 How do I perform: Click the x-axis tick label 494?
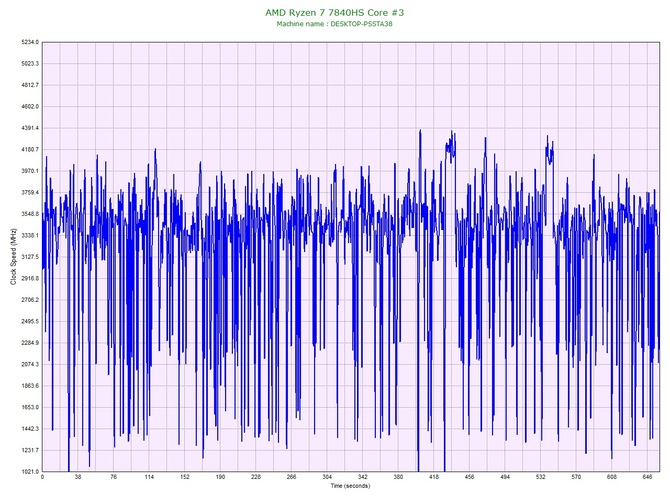[x=505, y=477]
